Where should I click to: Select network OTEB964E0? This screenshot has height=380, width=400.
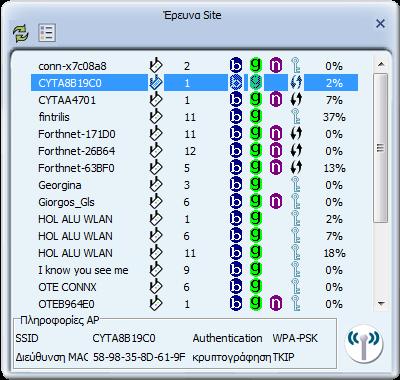pos(194,304)
